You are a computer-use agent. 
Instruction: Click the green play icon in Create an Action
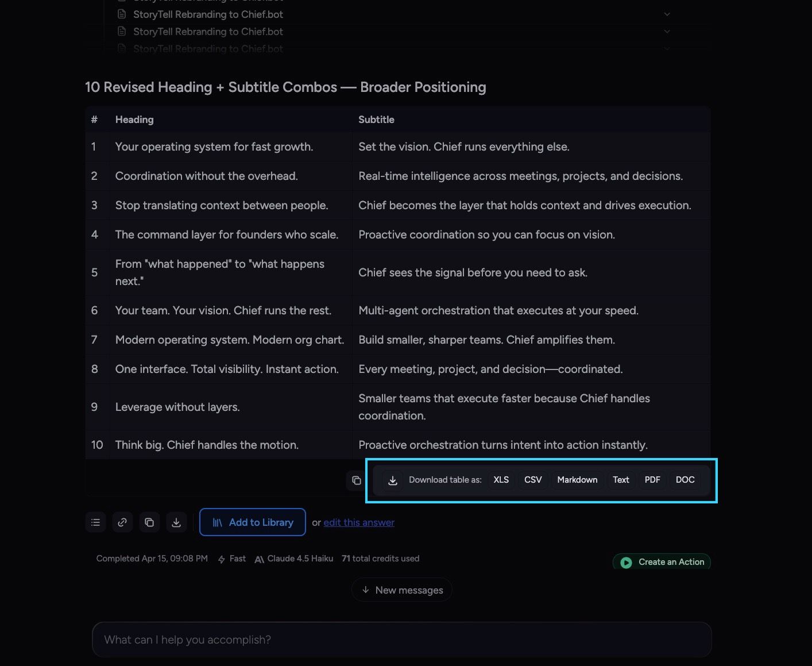(627, 562)
